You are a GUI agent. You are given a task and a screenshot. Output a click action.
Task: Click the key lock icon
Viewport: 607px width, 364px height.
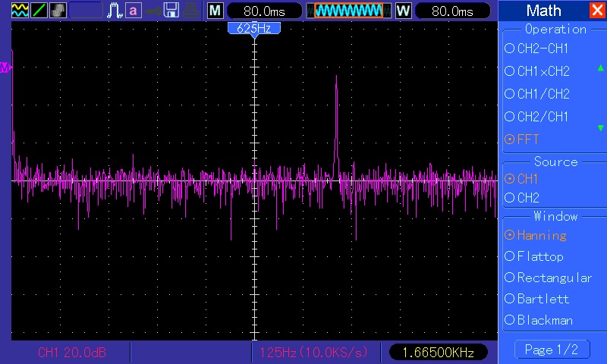pos(153,11)
